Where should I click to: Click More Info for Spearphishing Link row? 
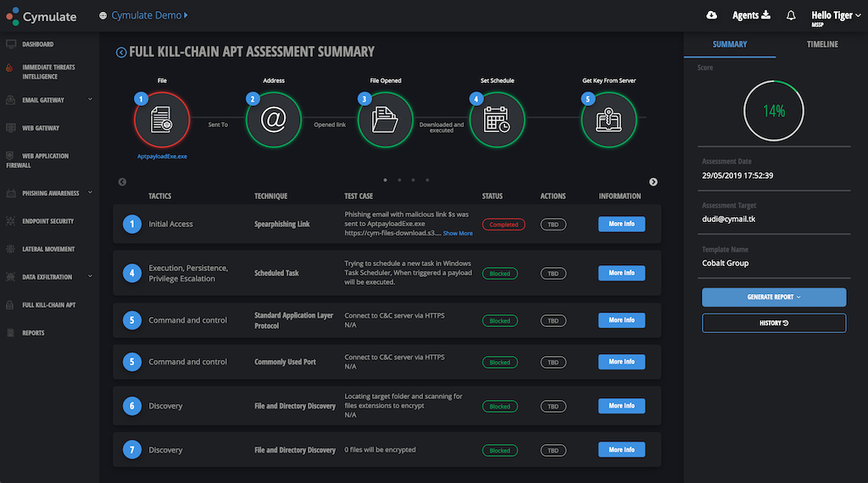click(621, 225)
